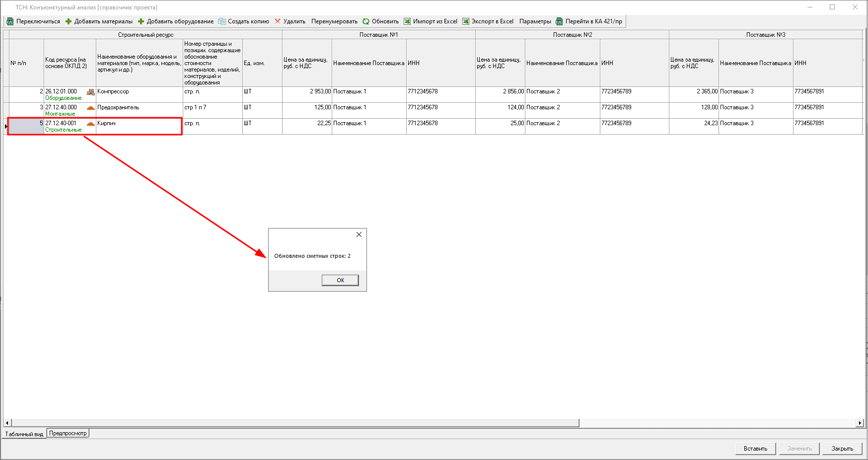Click the green plus Добавить материалы icon
The width and height of the screenshot is (868, 460).
pyautogui.click(x=69, y=21)
